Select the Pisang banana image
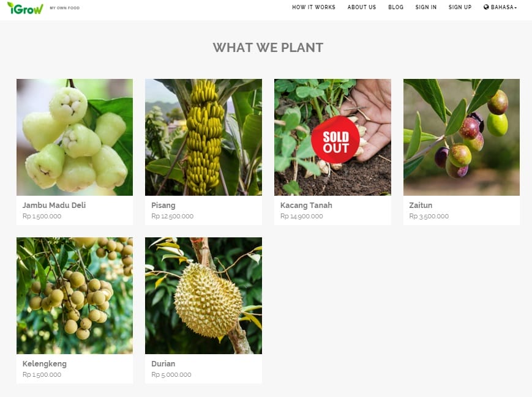532x397 pixels. click(x=204, y=137)
